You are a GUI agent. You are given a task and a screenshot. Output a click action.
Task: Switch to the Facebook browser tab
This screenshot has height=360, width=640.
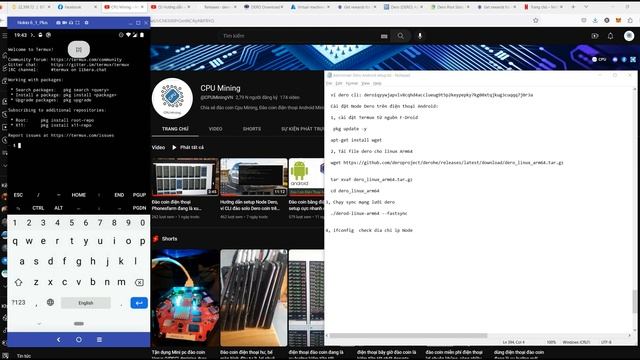click(x=76, y=7)
